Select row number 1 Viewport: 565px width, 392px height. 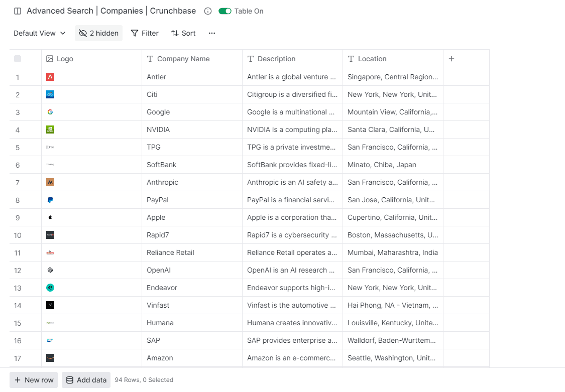[17, 77]
